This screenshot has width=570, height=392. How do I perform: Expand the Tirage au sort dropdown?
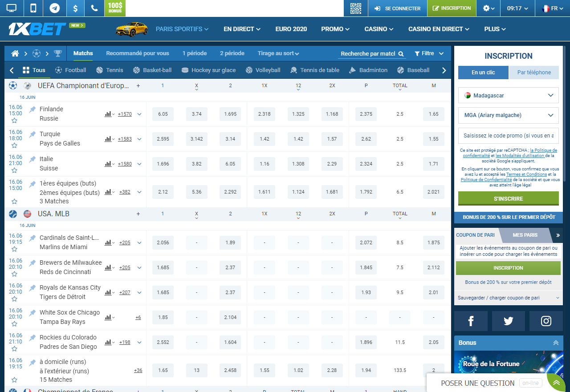coord(278,53)
